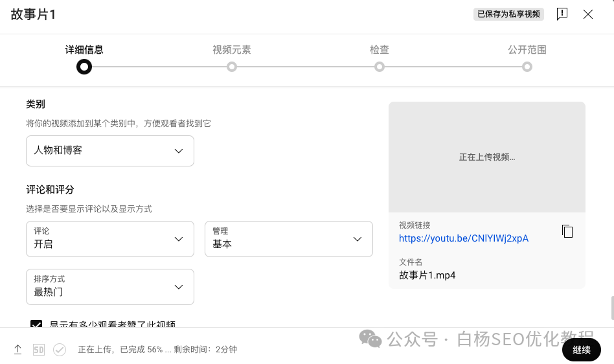Click the dialog title 故事片1
Image resolution: width=614 pixels, height=364 pixels.
(33, 14)
